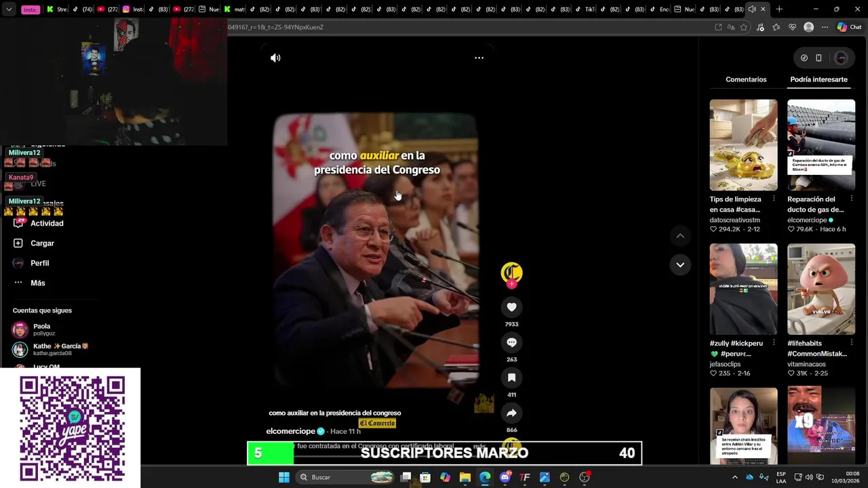Viewport: 868px width, 488px height.
Task: Open elcomerciope username below video
Action: (x=290, y=431)
